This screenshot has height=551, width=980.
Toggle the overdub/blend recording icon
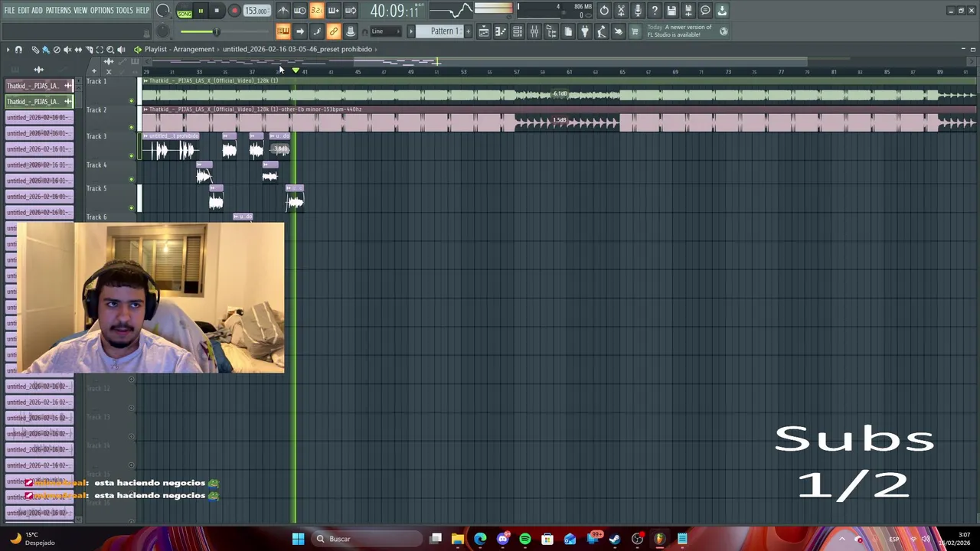(x=334, y=11)
